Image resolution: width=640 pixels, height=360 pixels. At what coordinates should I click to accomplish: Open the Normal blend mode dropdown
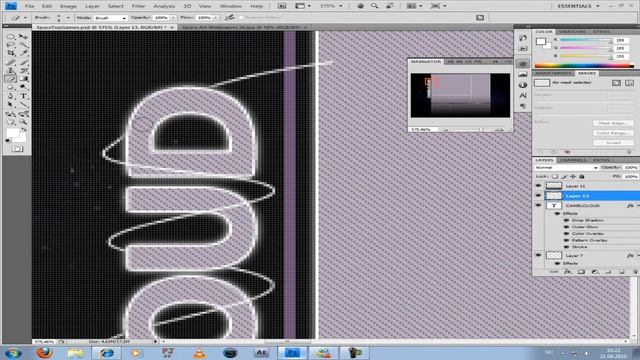(x=566, y=168)
